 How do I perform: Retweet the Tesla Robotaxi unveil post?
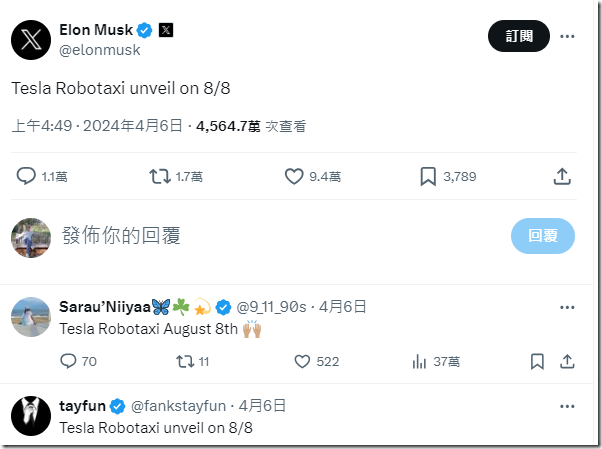(x=160, y=176)
